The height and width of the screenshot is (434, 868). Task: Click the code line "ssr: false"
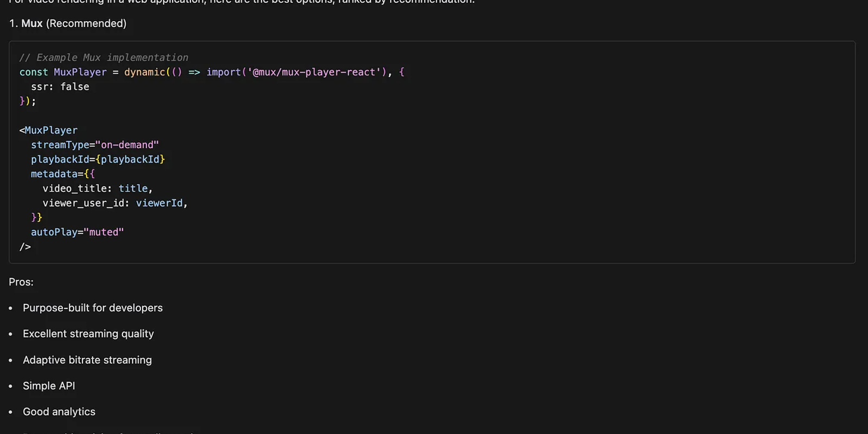[60, 87]
